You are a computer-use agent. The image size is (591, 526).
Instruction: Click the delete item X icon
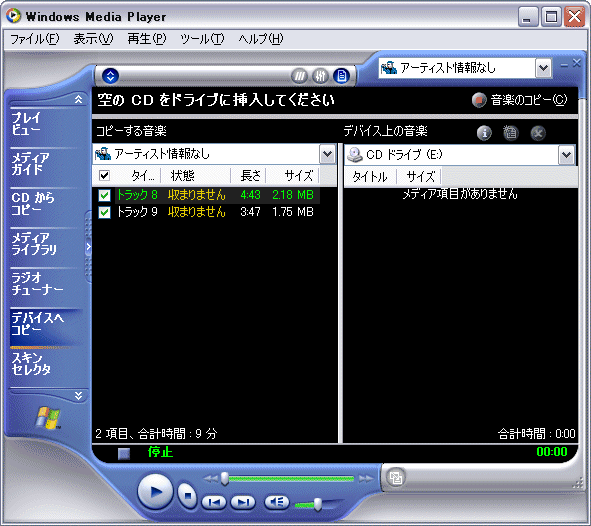coord(538,133)
